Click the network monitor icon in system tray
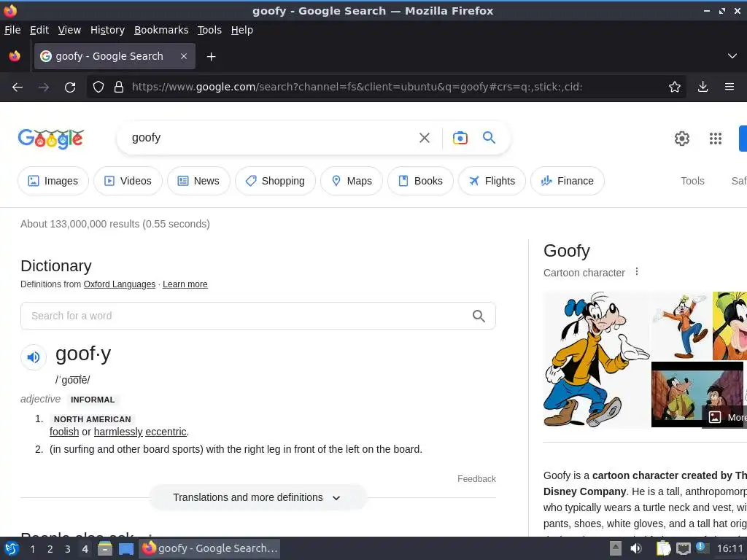 pos(683,549)
